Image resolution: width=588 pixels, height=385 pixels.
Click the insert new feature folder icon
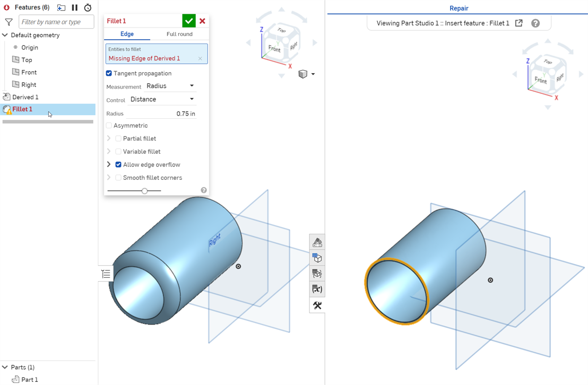[x=62, y=7]
